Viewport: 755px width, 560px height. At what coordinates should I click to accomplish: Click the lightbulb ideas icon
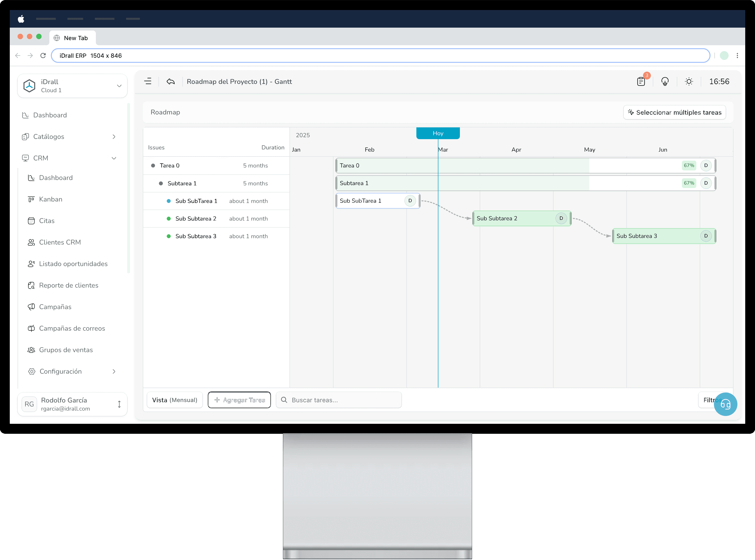[665, 81]
